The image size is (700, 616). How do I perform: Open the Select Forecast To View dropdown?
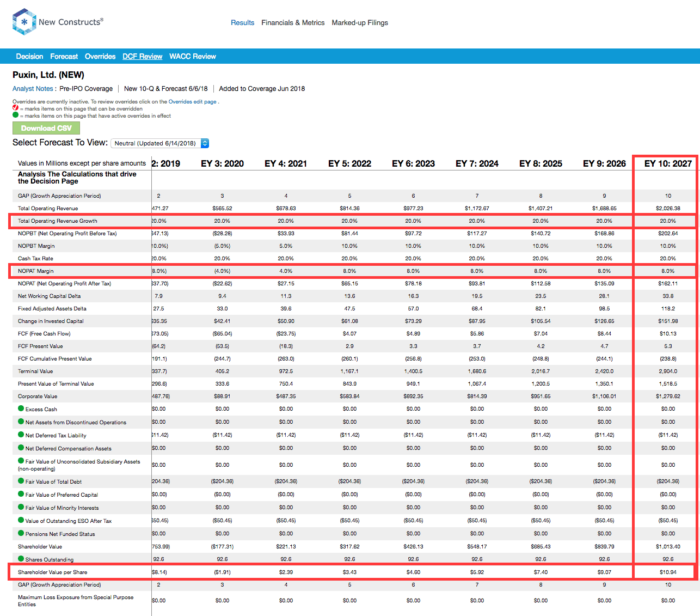click(160, 143)
